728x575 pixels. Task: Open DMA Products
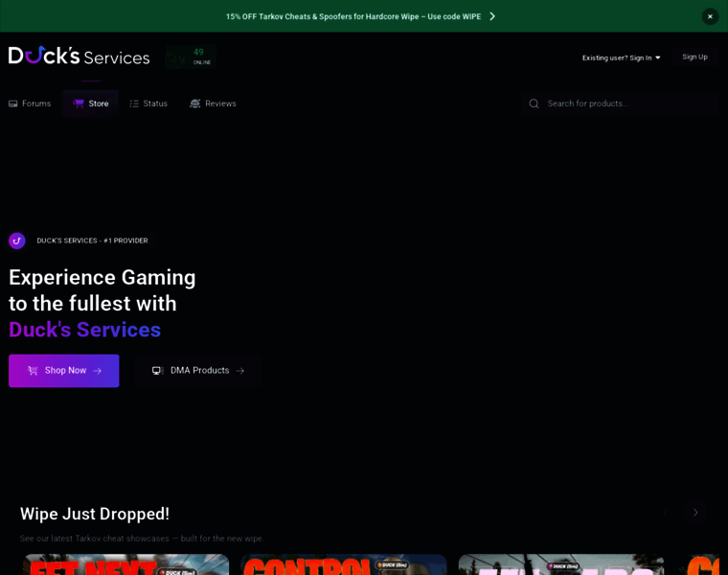(x=198, y=371)
